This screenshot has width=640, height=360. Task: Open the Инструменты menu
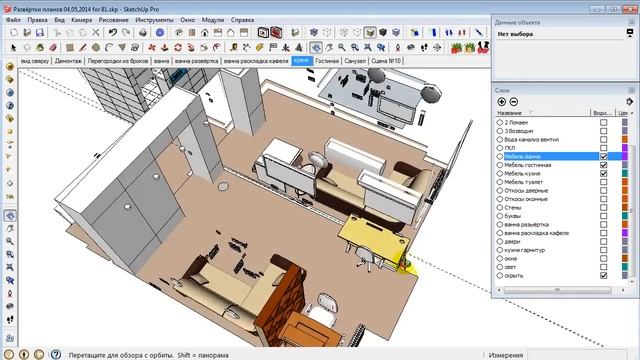coord(154,20)
